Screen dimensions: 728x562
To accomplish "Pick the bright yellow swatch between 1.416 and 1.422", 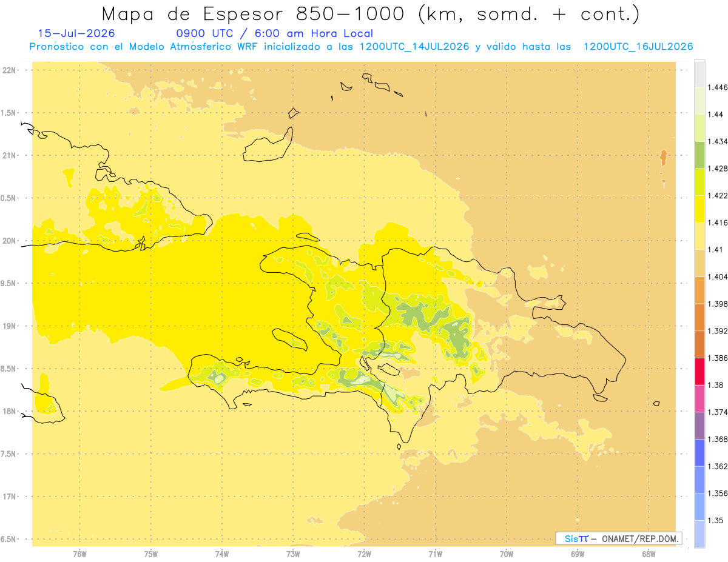I will tap(699, 209).
